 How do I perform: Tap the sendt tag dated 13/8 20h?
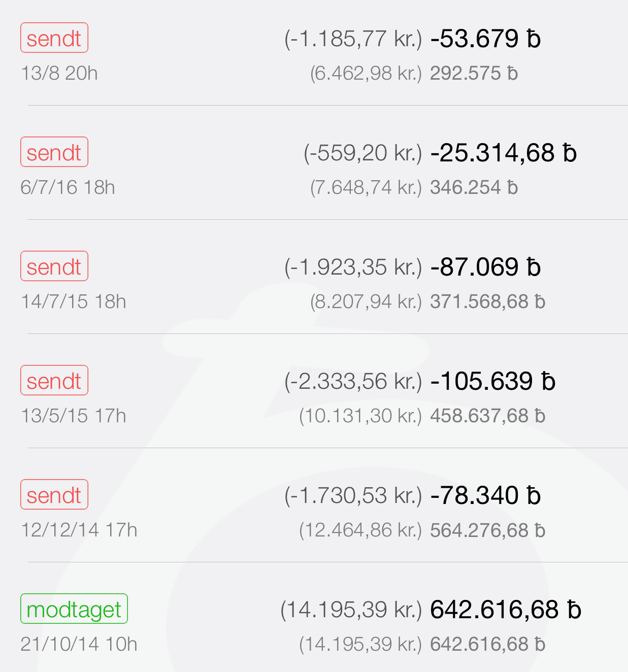pyautogui.click(x=54, y=38)
